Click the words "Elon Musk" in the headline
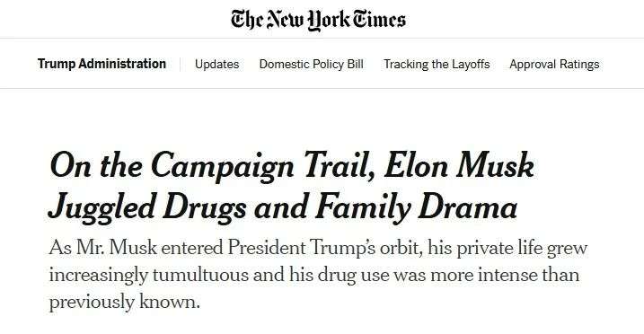The width and height of the screenshot is (644, 334). [459, 165]
